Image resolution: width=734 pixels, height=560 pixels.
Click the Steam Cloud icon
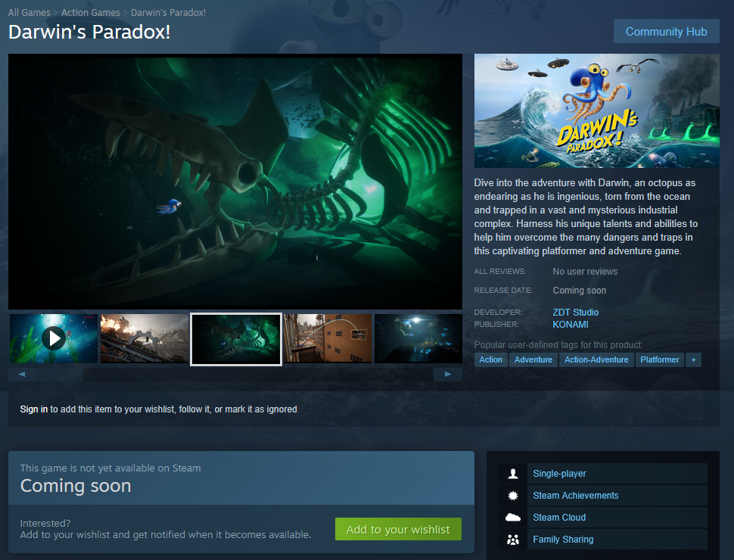(x=513, y=518)
